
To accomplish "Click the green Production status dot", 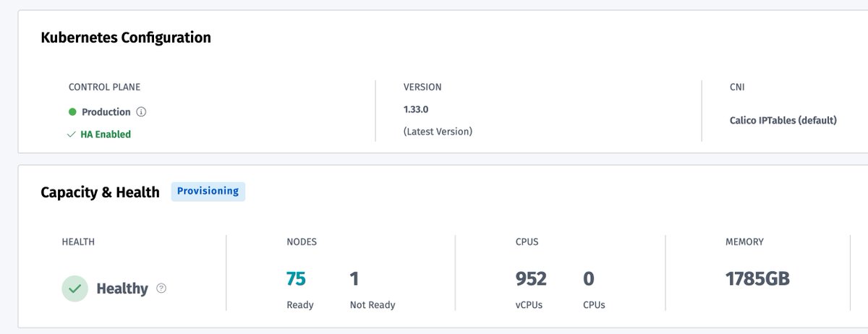I will tap(72, 112).
